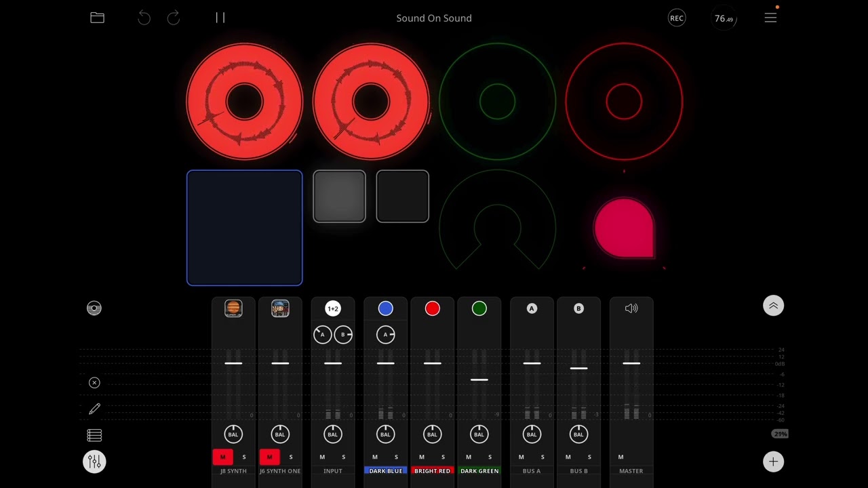Click the Bright Red channel color dot
The width and height of the screenshot is (868, 488).
coord(433,308)
